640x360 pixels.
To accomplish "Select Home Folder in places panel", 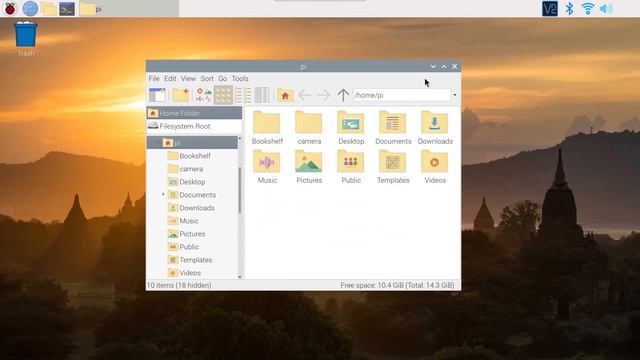I will tap(194, 113).
